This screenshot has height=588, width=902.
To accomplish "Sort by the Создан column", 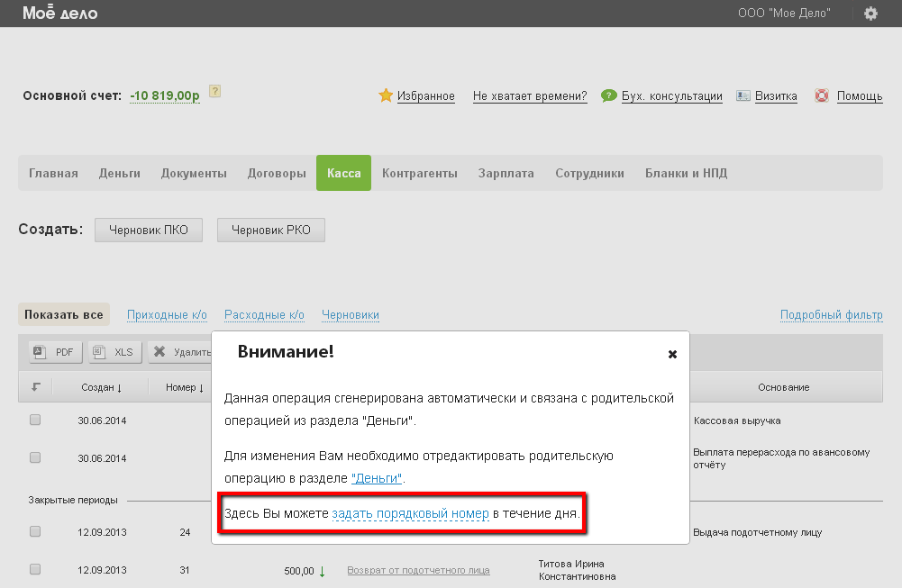I will (101, 387).
